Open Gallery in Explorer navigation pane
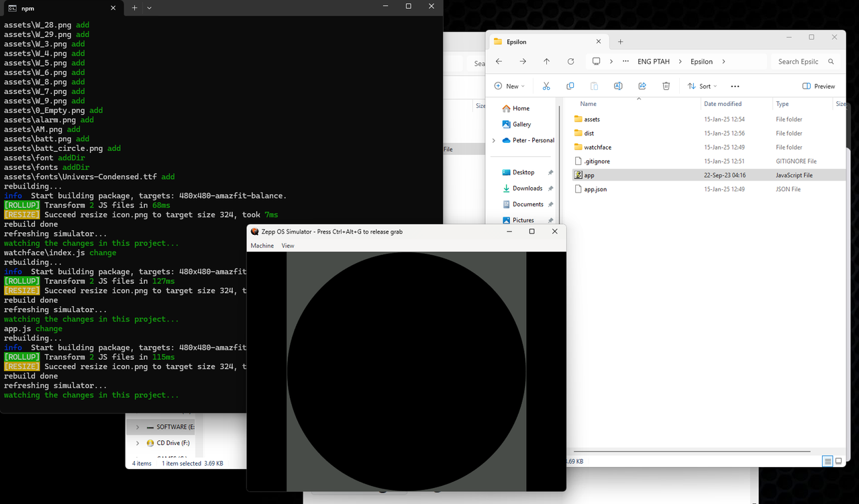Image resolution: width=859 pixels, height=504 pixels. (521, 124)
